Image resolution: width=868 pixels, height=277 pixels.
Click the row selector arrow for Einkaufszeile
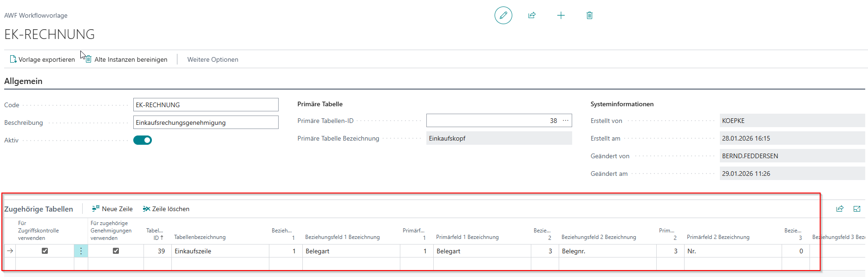pyautogui.click(x=10, y=251)
